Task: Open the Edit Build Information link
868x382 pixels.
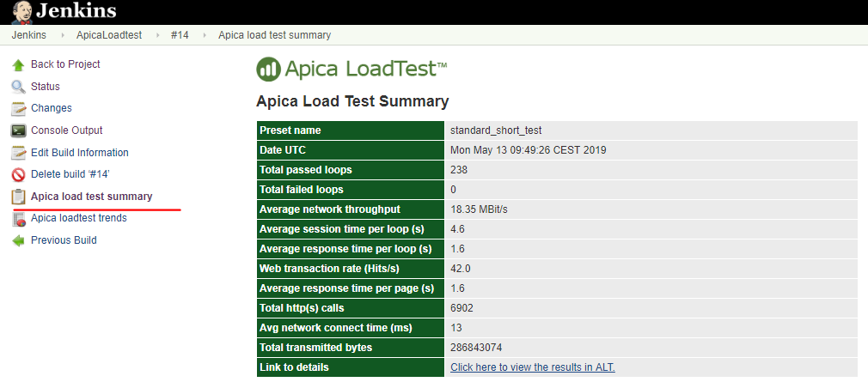Action: click(x=80, y=153)
